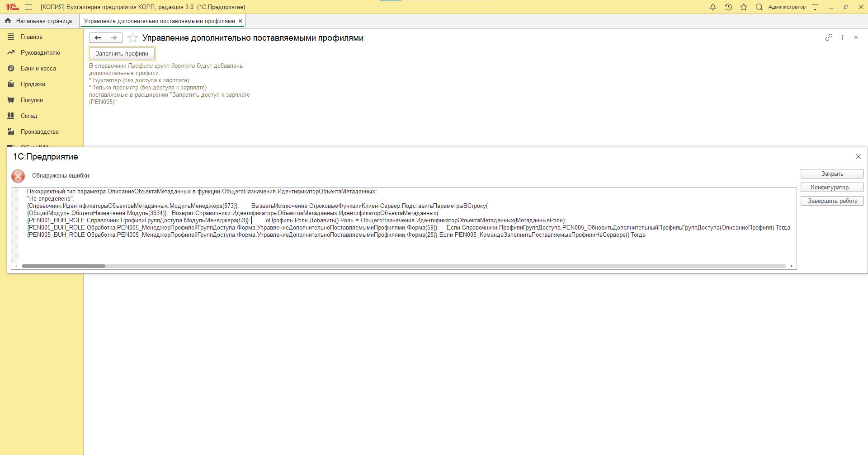Click the Производство factory icon

pyautogui.click(x=11, y=132)
